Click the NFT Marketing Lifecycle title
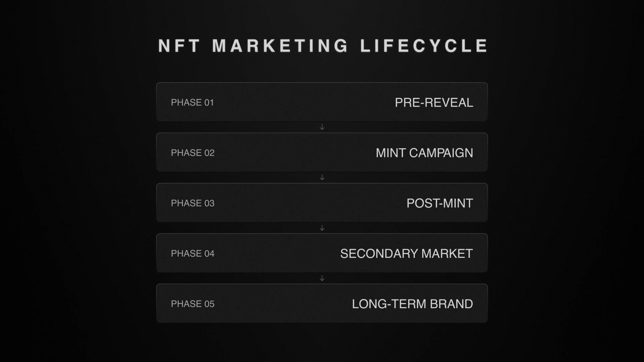The height and width of the screenshot is (362, 644). click(323, 46)
